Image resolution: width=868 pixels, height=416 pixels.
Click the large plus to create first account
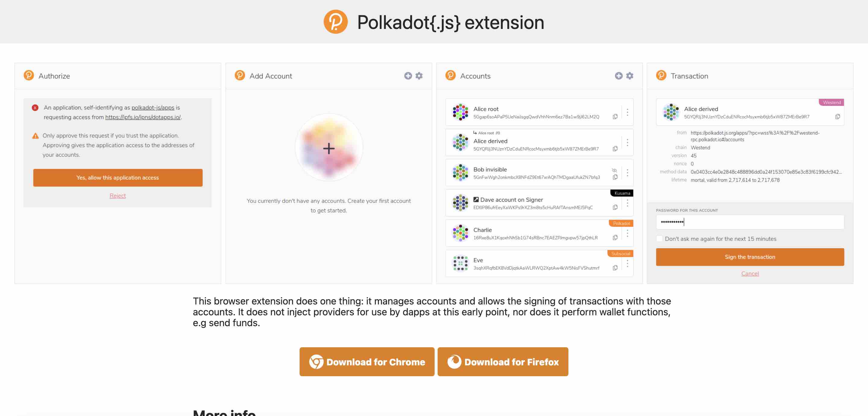click(329, 148)
